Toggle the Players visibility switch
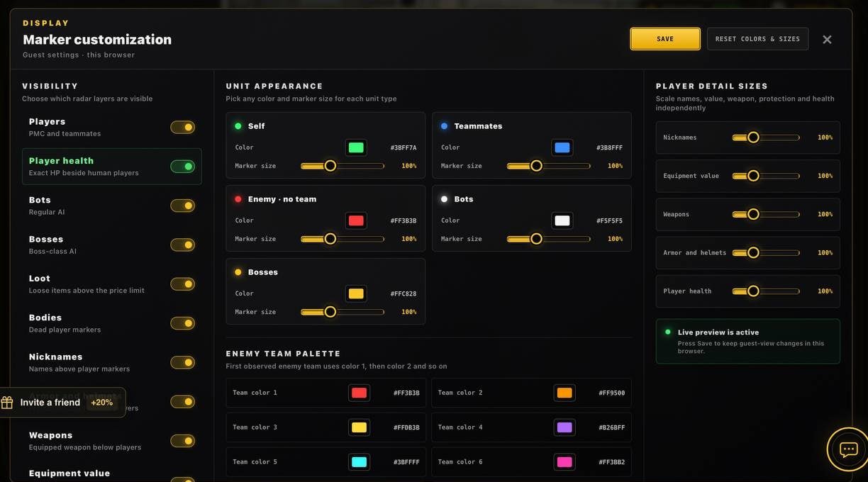Screen dimensions: 868x482 click(182, 128)
